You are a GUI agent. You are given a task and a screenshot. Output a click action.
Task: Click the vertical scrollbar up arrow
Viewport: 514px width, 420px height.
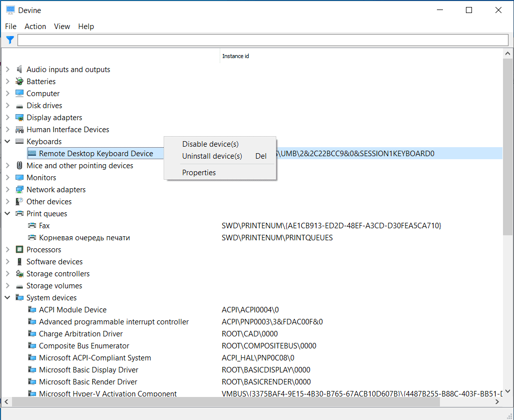(508, 54)
